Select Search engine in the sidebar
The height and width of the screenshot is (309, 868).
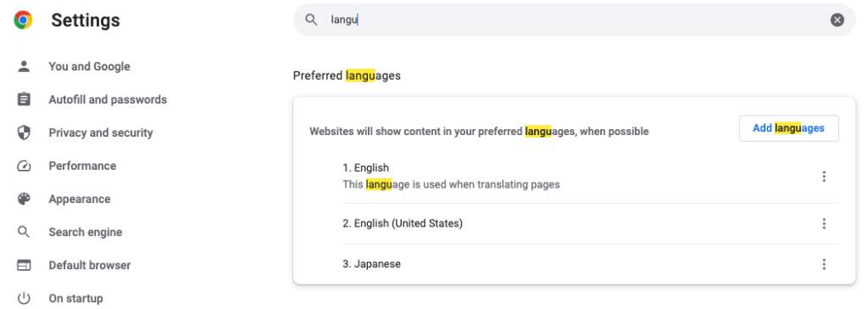[x=86, y=232]
